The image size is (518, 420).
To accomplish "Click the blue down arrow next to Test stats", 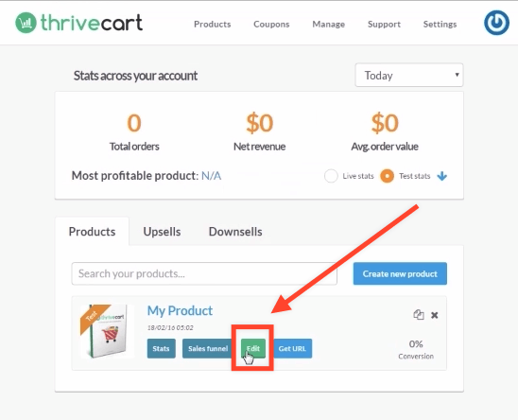I will (x=442, y=176).
